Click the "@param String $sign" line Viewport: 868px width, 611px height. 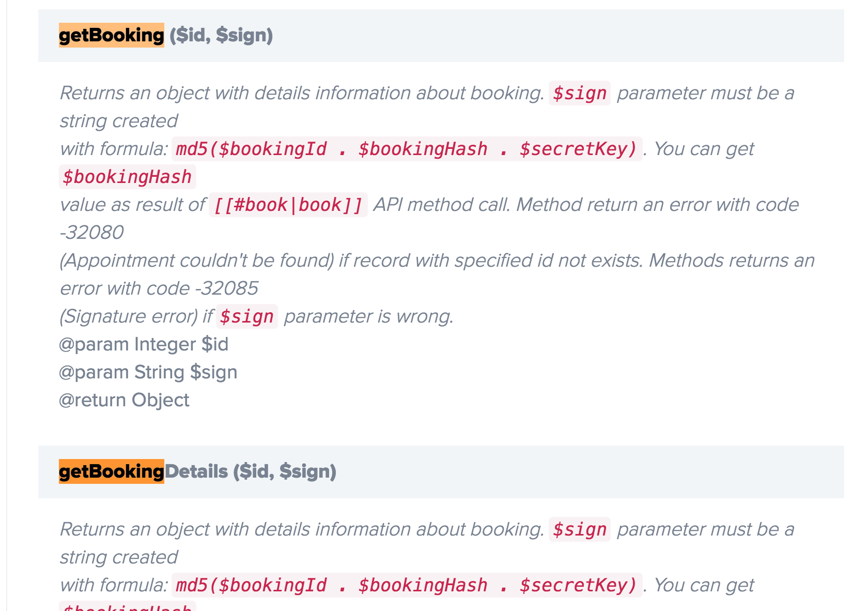coord(148,372)
